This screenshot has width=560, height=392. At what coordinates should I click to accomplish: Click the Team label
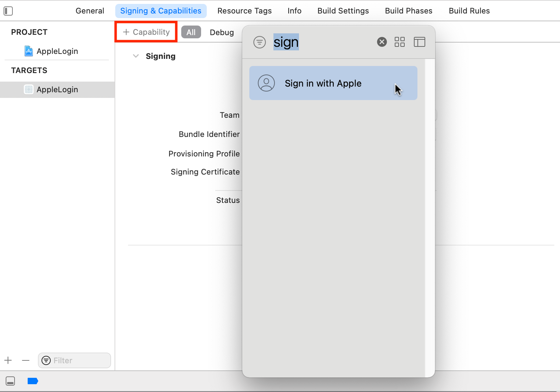pyautogui.click(x=229, y=115)
